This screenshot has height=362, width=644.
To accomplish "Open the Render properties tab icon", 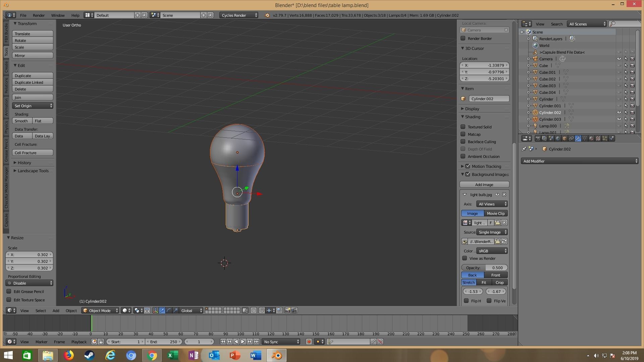I will coord(538,138).
